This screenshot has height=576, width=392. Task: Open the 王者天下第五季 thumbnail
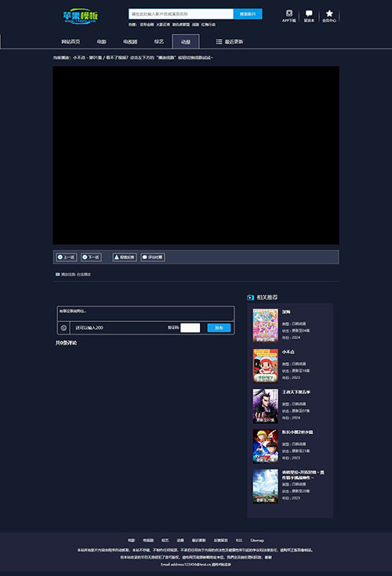265,406
